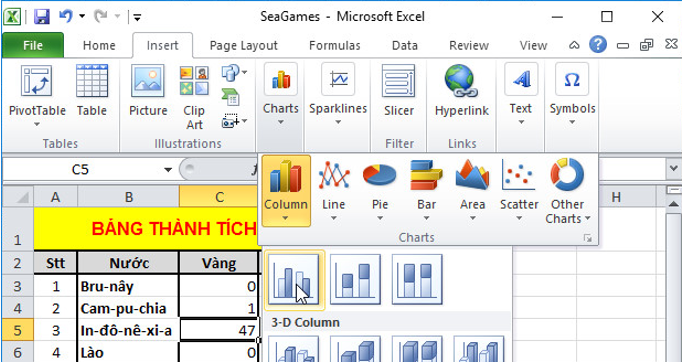Open the Name Box dropdown arrow
This screenshot has height=363, width=682.
pyautogui.click(x=168, y=170)
